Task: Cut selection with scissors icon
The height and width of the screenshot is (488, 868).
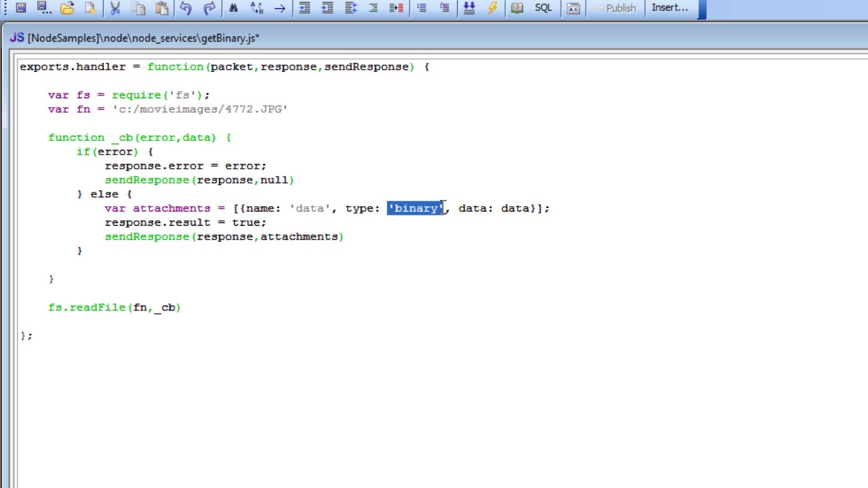Action: click(115, 8)
